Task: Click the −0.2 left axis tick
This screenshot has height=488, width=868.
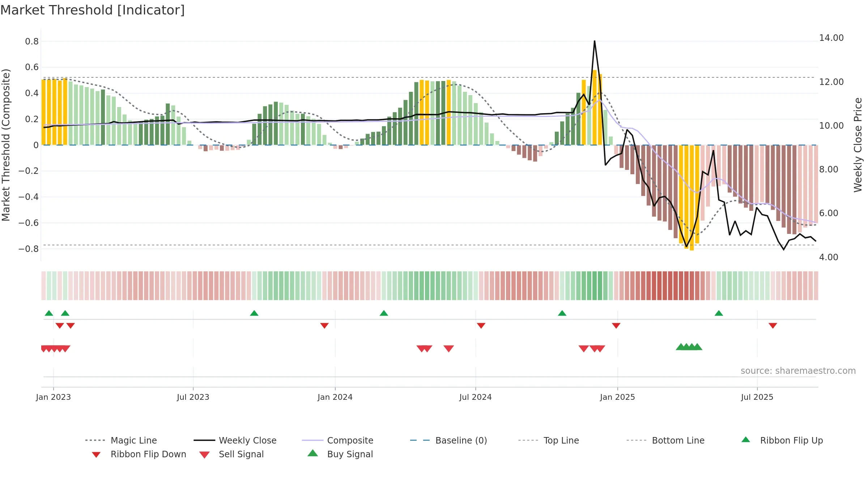Action: (29, 171)
